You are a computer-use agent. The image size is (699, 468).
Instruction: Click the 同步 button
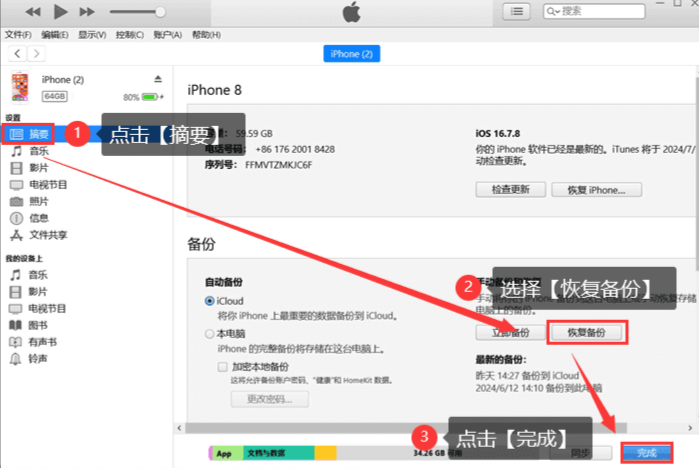tap(580, 453)
